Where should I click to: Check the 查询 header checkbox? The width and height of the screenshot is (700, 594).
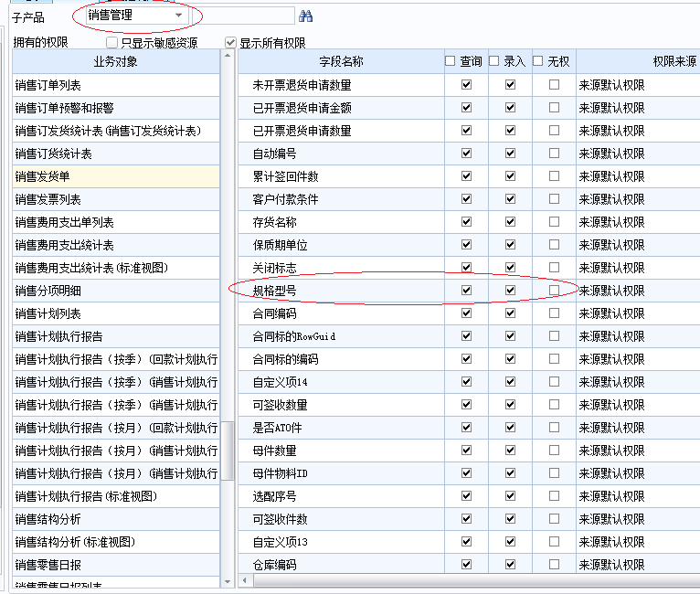[450, 61]
